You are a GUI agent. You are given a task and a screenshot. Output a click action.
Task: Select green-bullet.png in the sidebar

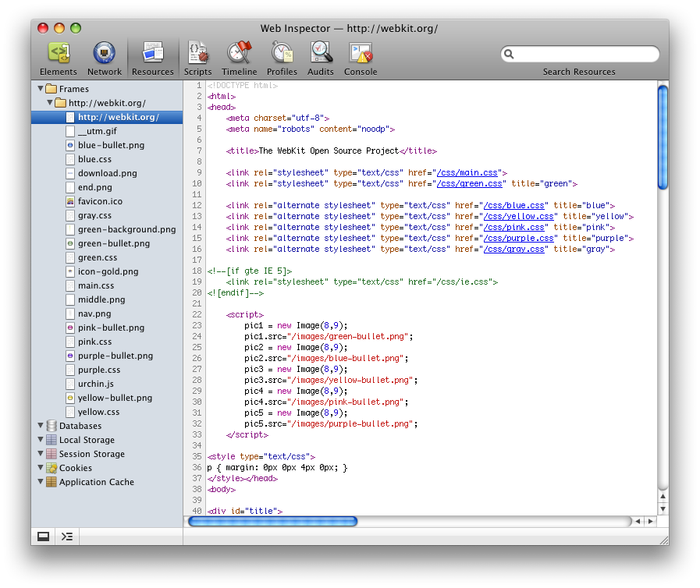coord(107,243)
